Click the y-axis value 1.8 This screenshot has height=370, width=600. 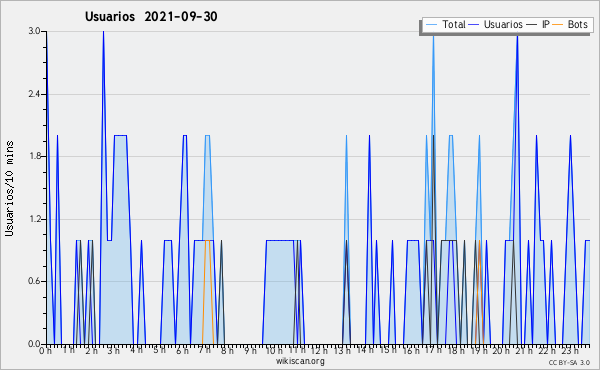[34, 156]
